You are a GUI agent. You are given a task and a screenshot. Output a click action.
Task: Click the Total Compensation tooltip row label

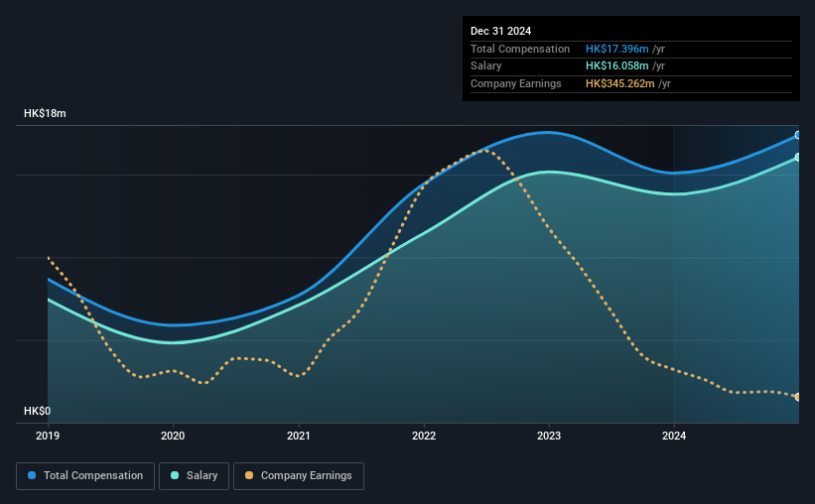tap(520, 49)
